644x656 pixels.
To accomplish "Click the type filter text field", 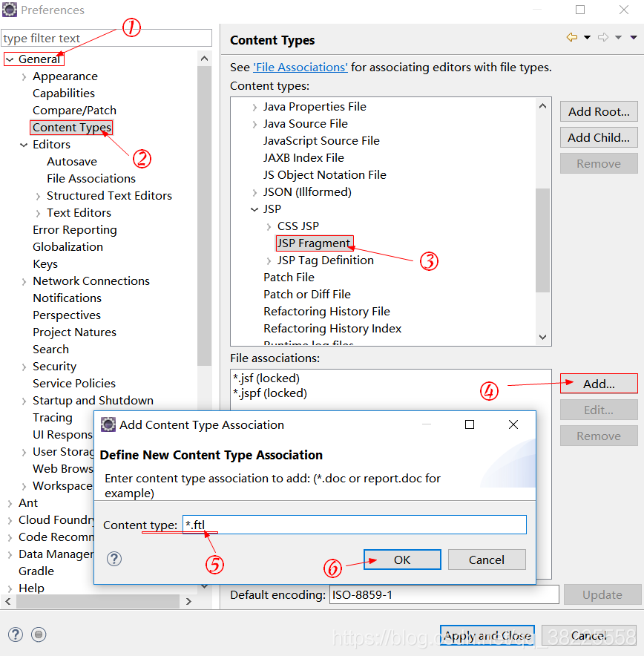I will (107, 38).
